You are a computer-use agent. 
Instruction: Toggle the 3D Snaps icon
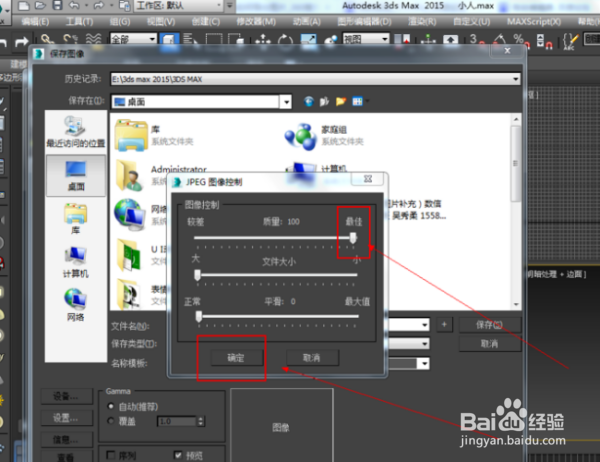pyautogui.click(x=476, y=40)
